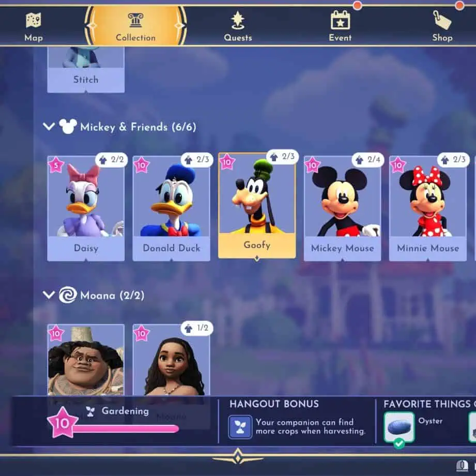Click Daisy's 2/2 outfit badge
The image size is (476, 476).
[112, 160]
